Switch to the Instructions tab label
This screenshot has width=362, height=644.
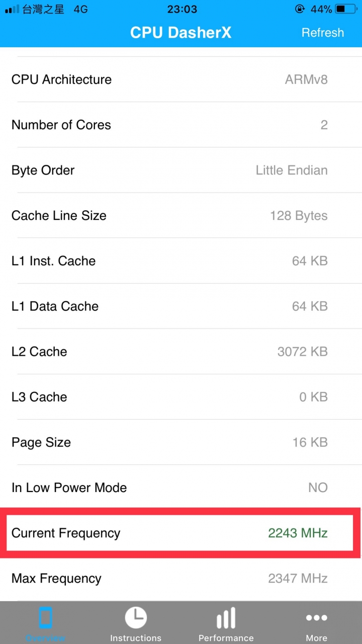tap(136, 638)
